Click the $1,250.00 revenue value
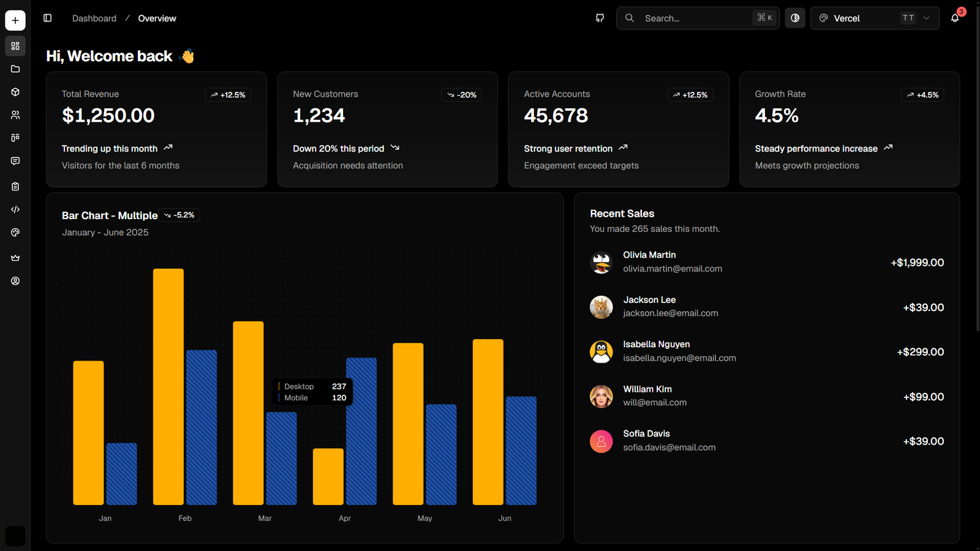The width and height of the screenshot is (980, 551). pos(108,115)
